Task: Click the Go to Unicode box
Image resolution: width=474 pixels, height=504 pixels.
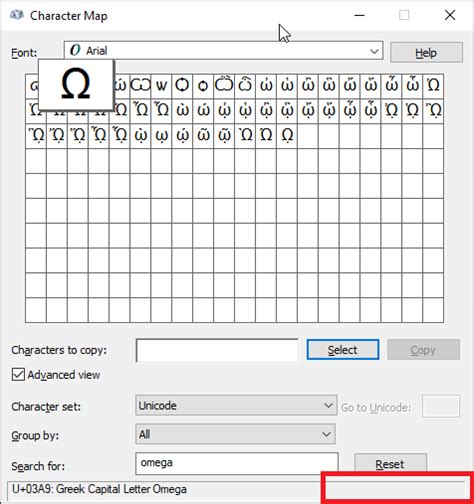Action: tap(441, 406)
